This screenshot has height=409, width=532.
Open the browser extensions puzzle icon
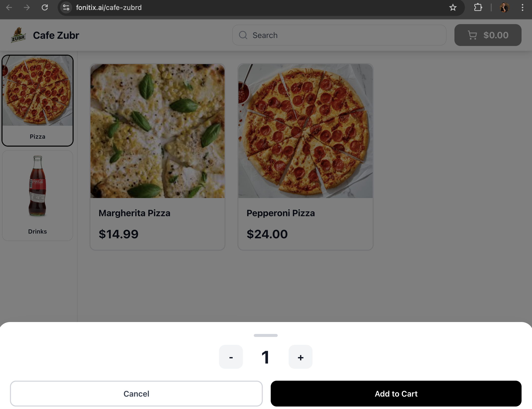[x=478, y=8]
